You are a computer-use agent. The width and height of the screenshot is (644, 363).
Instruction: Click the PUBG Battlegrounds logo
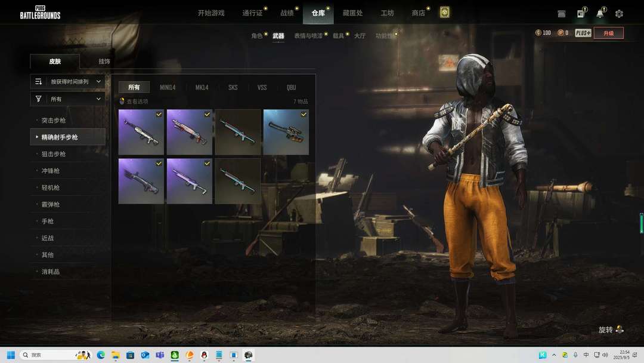pyautogui.click(x=41, y=13)
